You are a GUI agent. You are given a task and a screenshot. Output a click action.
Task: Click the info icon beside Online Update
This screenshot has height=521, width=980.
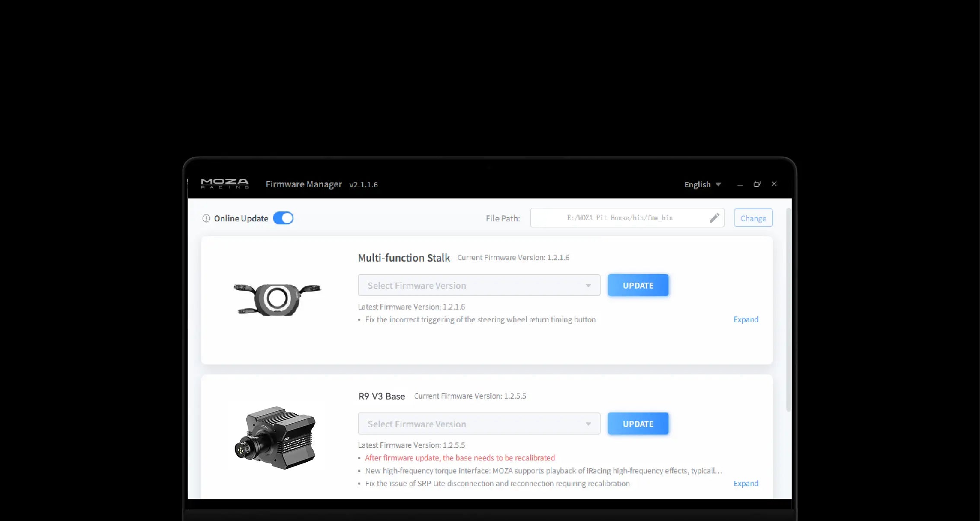pos(206,218)
